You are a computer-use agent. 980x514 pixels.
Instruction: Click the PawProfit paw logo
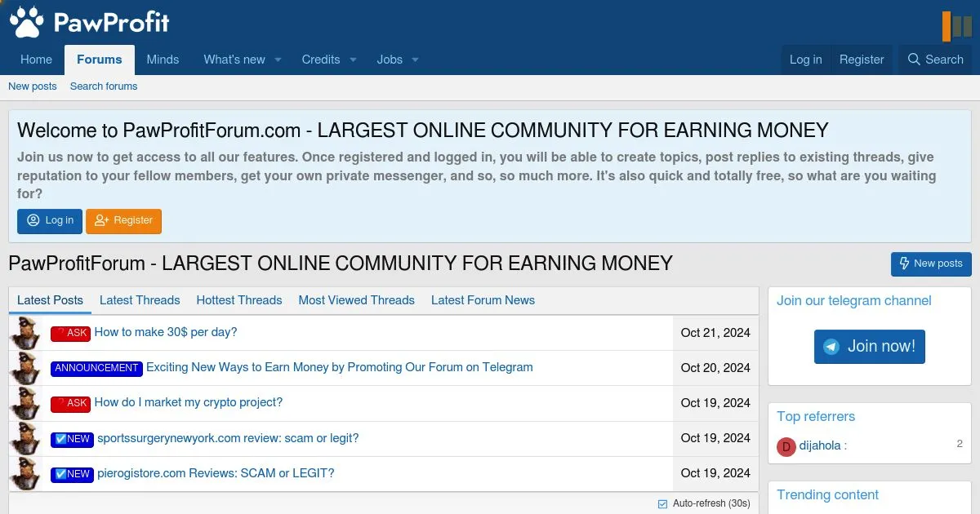[89, 22]
